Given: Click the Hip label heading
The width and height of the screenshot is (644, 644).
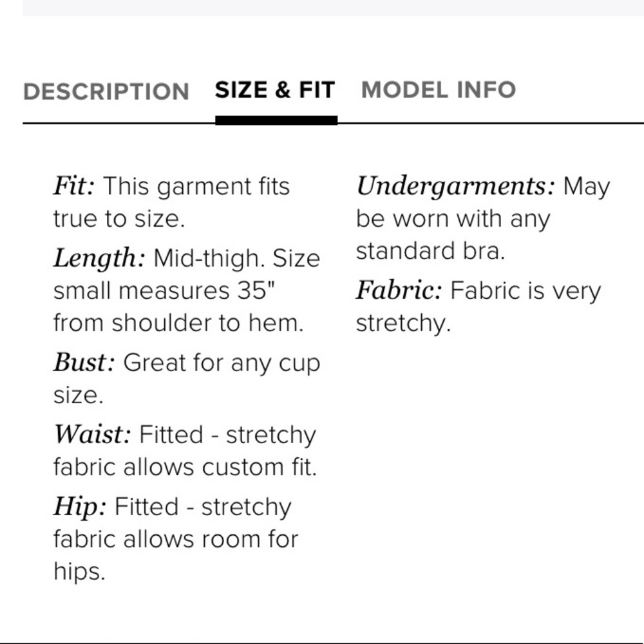Looking at the screenshot, I should tap(80, 507).
